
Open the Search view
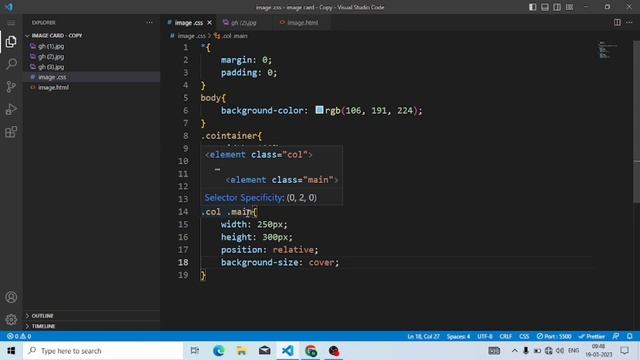11,64
